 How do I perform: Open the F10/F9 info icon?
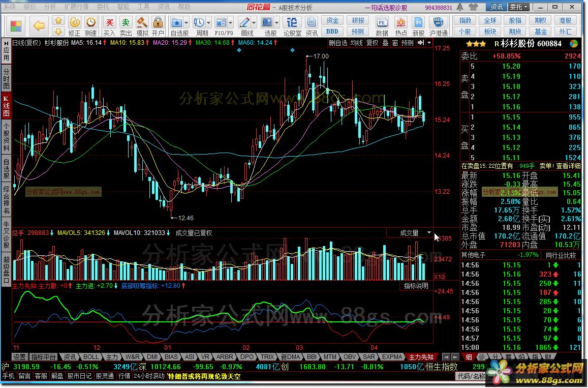point(221,23)
